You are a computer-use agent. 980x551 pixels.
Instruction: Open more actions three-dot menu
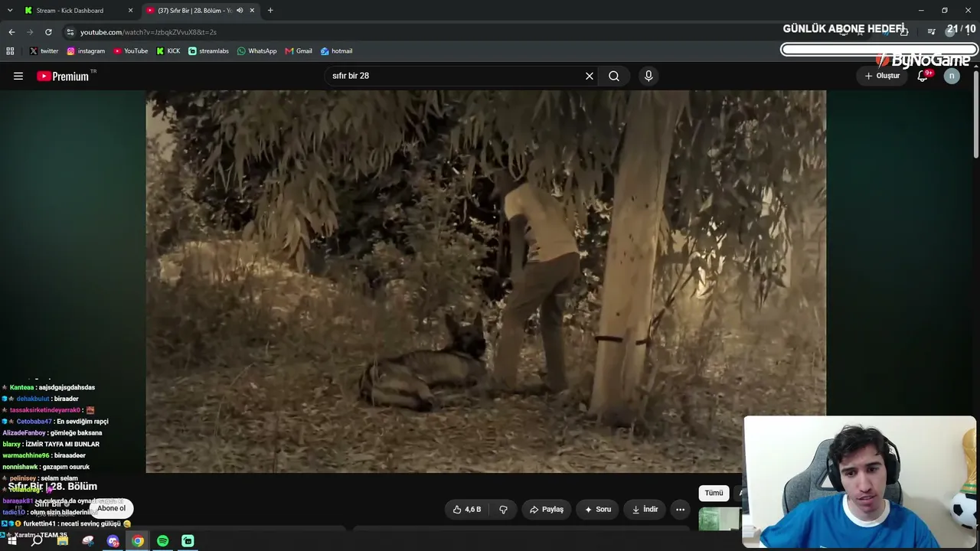pyautogui.click(x=680, y=510)
